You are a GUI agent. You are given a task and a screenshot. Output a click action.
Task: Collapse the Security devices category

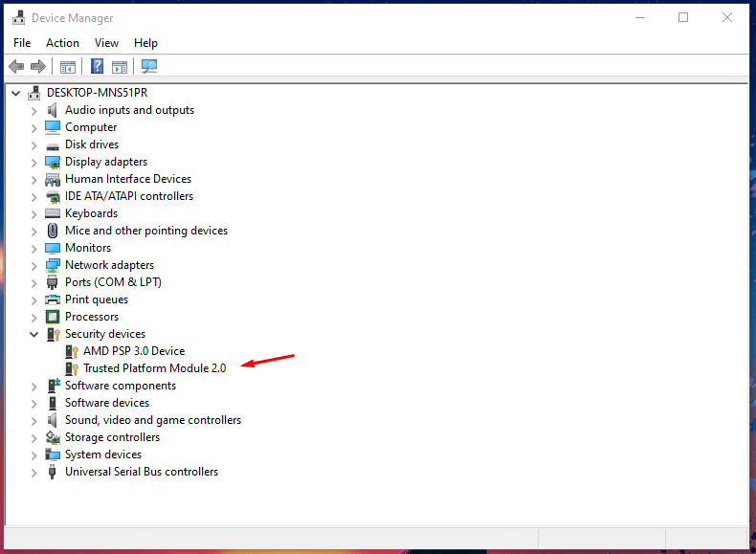[x=33, y=334]
